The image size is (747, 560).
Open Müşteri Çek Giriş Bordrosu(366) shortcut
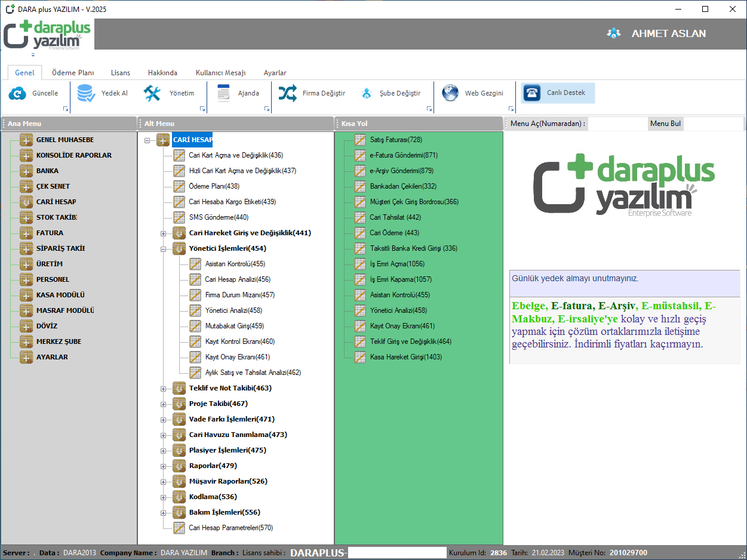click(x=414, y=202)
